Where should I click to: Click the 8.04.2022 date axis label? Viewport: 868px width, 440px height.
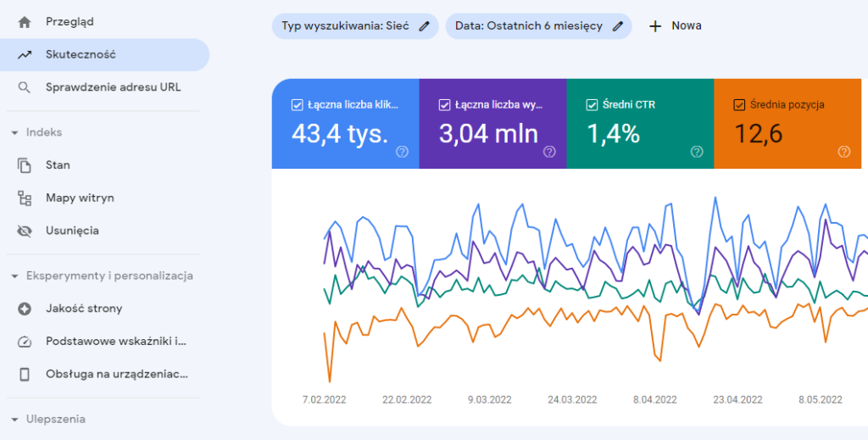pos(655,399)
